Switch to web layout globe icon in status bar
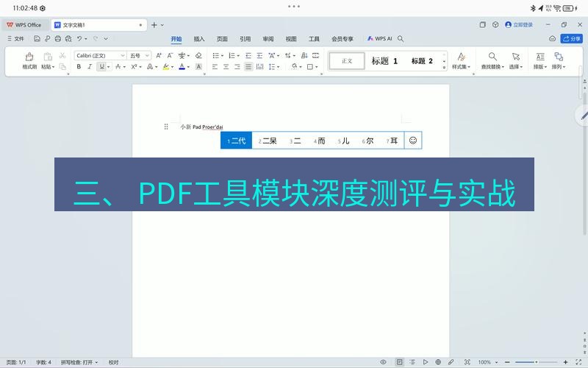 (438, 362)
